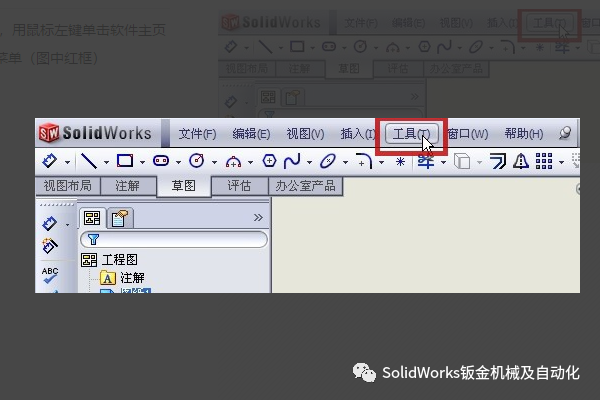Expand the Sketch Fillet dropdown arrow
This screenshot has height=400, width=600.
(382, 162)
